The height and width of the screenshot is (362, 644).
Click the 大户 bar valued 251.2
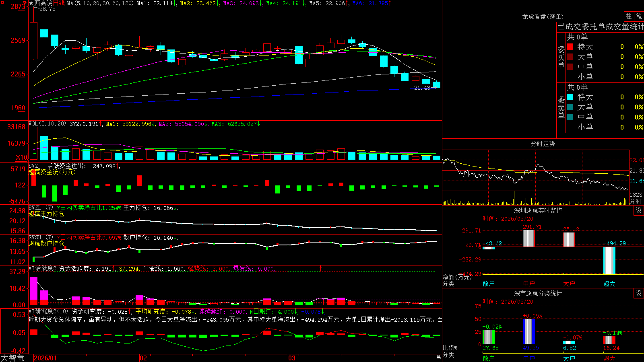coord(569,239)
